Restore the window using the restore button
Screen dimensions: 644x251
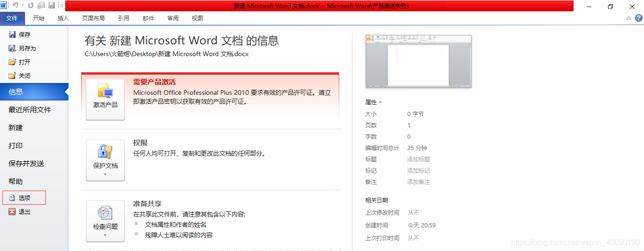[x=610, y=7]
